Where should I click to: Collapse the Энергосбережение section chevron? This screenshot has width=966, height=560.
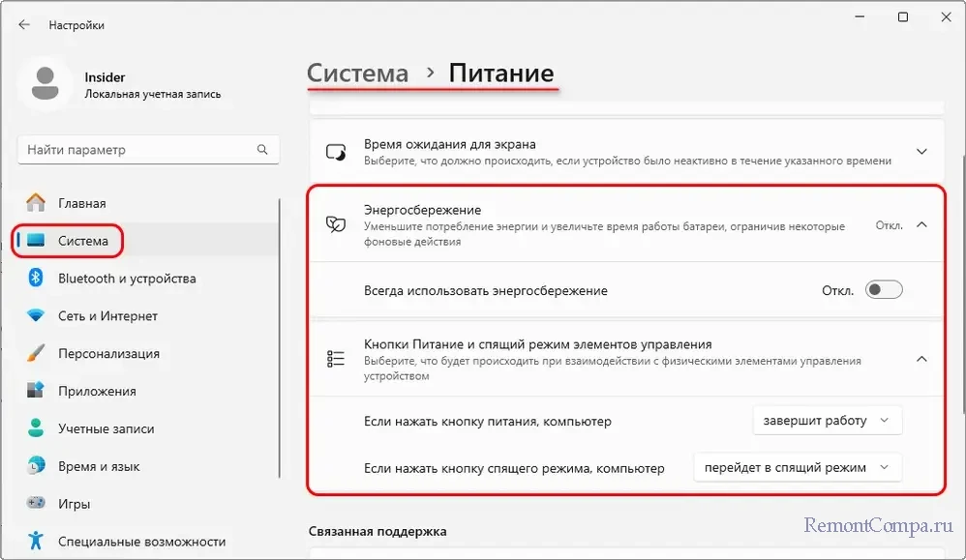tap(921, 224)
